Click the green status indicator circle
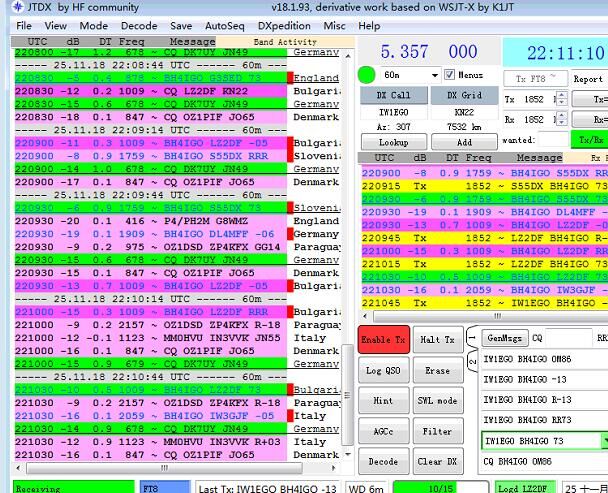Viewport: 608px width, 493px height. coord(367,75)
